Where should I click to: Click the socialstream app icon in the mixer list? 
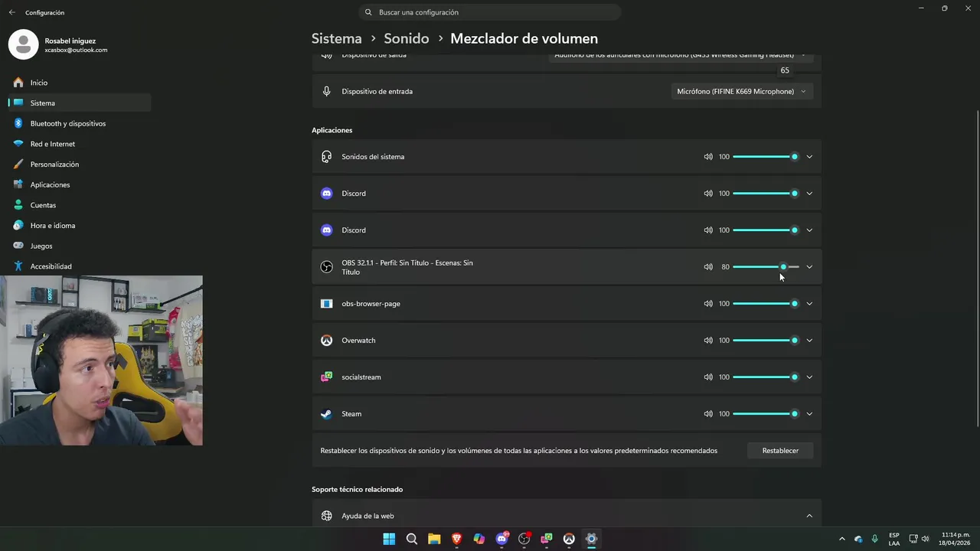(326, 377)
